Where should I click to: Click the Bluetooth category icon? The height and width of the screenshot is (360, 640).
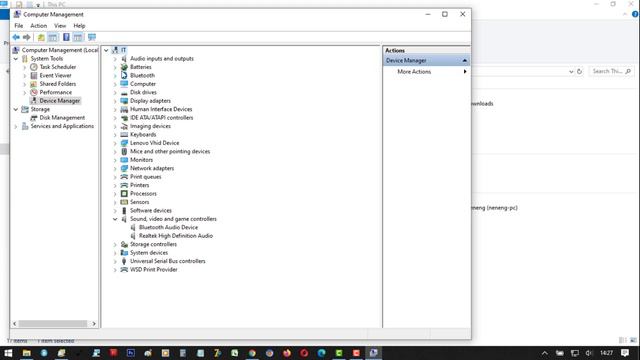(x=124, y=76)
